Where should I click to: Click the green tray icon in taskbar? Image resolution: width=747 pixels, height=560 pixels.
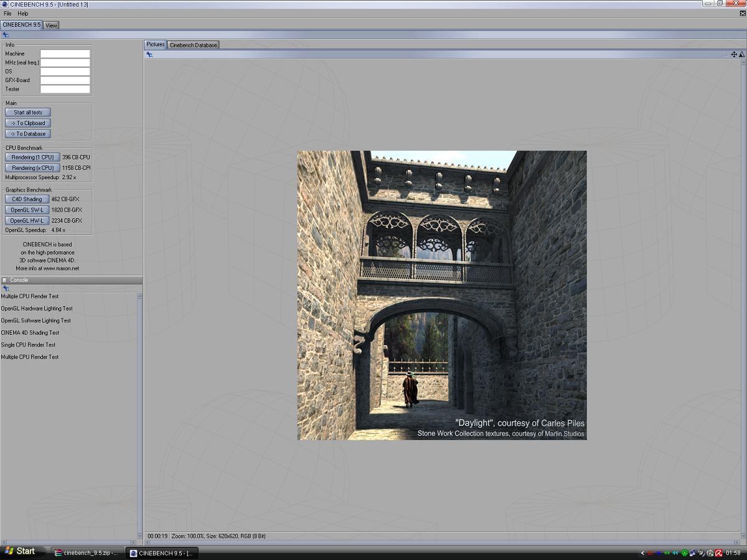click(685, 553)
